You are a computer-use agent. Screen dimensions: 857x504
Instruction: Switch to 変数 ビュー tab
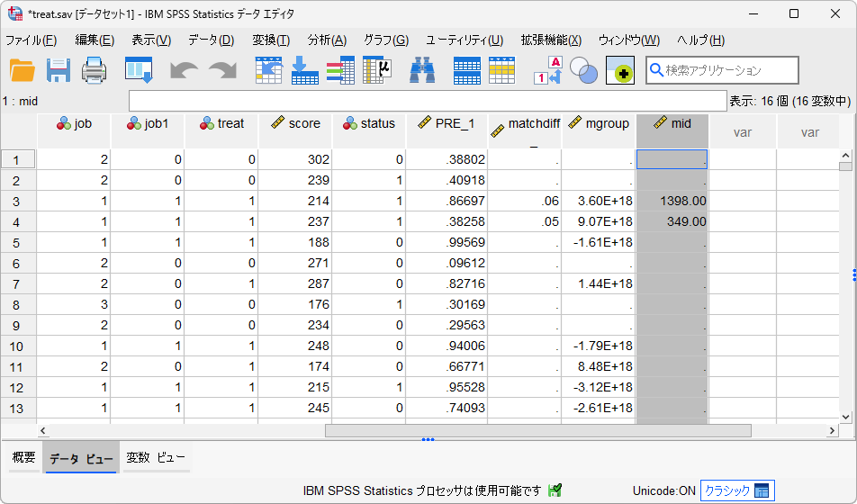(156, 457)
